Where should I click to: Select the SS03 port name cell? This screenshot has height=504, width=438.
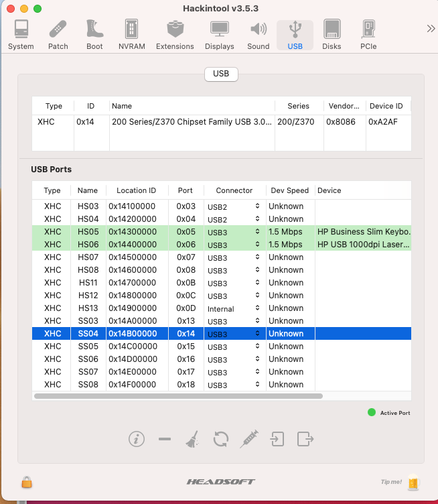click(x=88, y=321)
